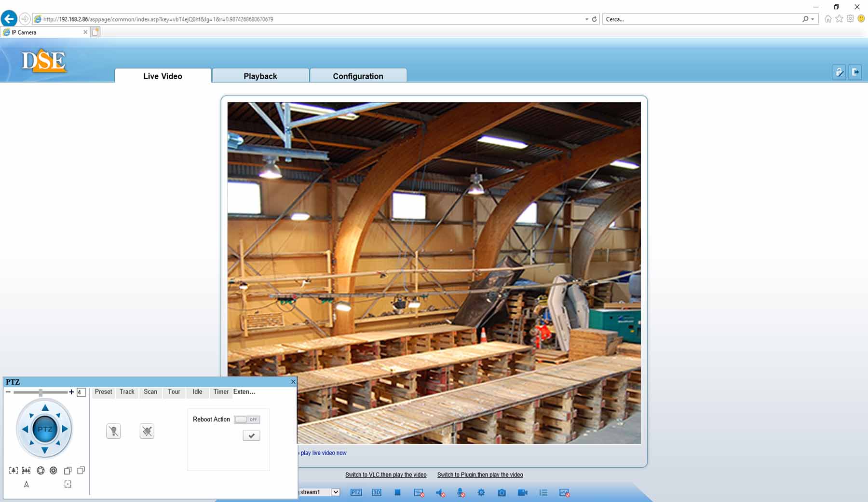Open the stream1 dropdown
Viewport: 868px width, 502px height.
click(336, 492)
